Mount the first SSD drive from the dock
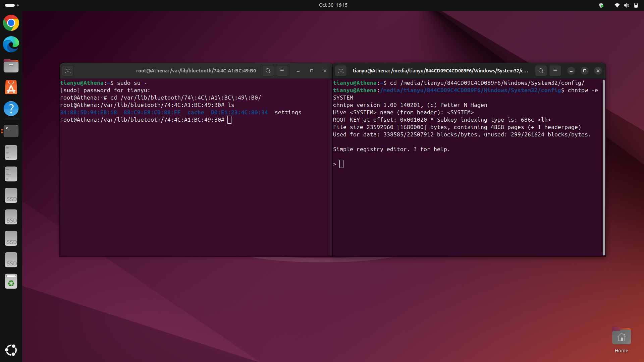This screenshot has height=362, width=644. [11, 195]
